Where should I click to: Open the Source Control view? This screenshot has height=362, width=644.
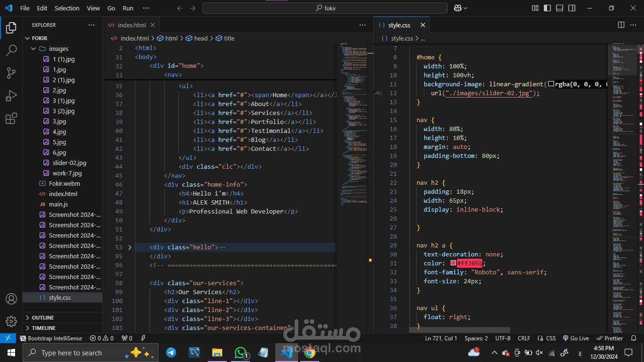[x=11, y=73]
